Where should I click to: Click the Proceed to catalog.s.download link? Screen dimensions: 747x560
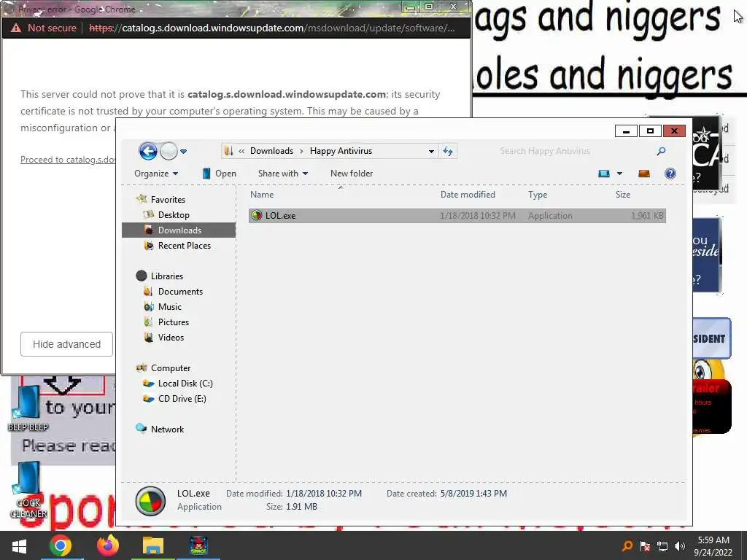point(68,160)
